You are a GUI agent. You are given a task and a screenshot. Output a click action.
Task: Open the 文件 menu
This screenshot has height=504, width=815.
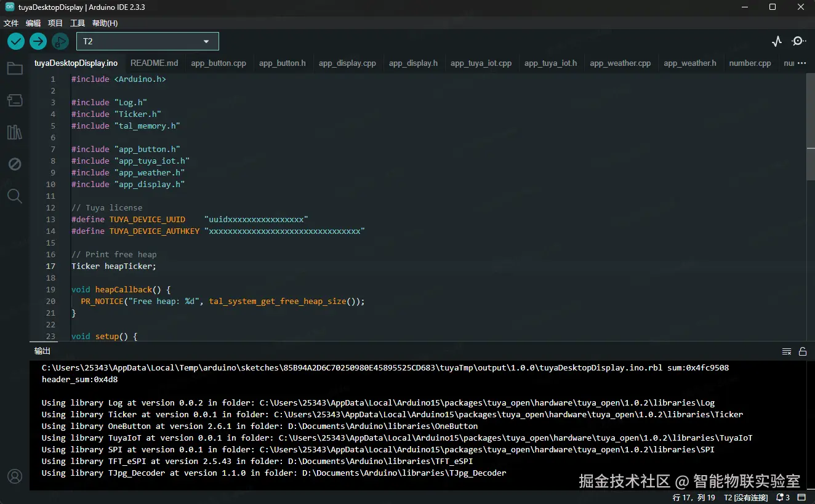(x=11, y=23)
